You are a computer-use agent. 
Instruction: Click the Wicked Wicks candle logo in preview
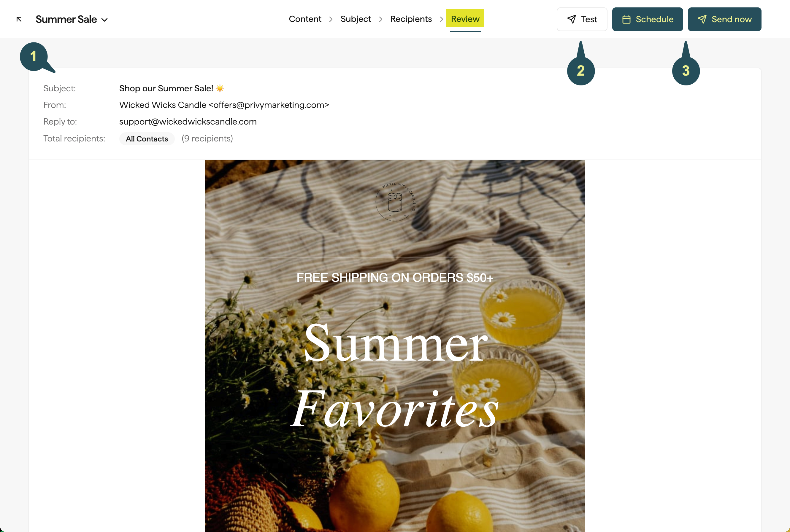pos(395,202)
